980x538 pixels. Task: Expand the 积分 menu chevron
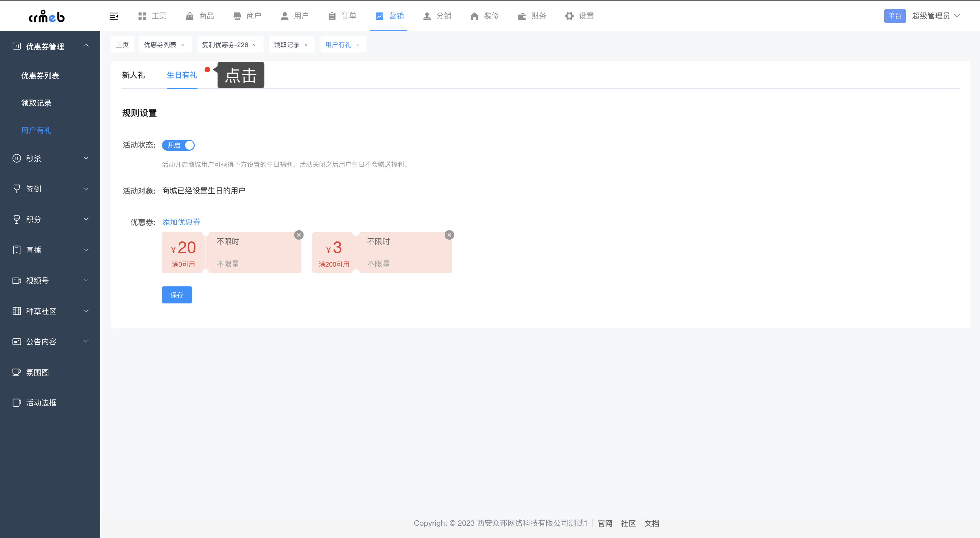click(x=86, y=219)
